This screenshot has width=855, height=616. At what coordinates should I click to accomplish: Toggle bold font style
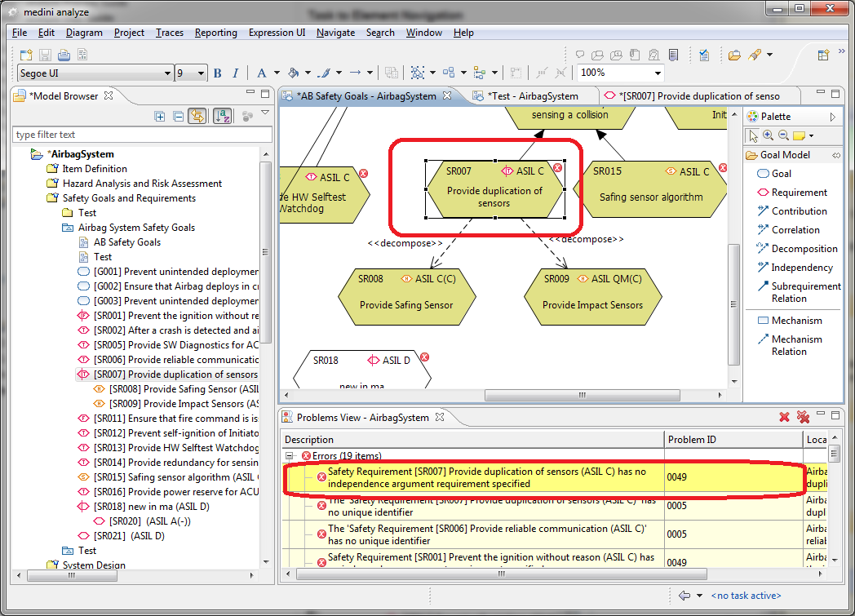(218, 73)
